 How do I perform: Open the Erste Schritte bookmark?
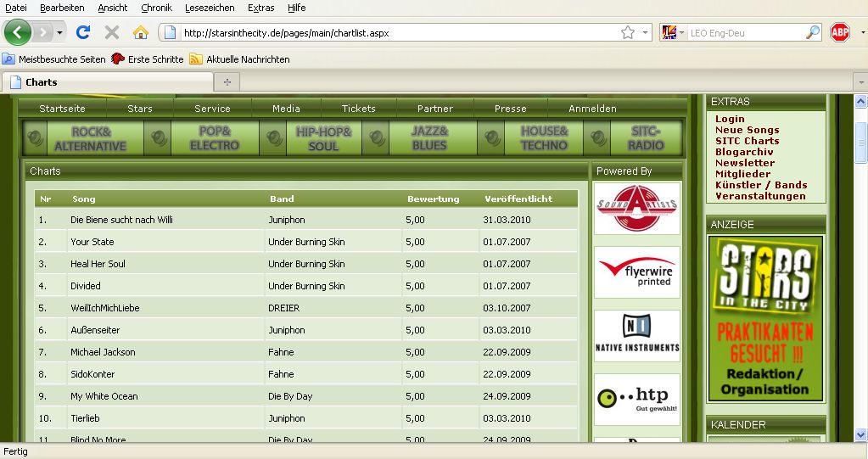click(148, 59)
